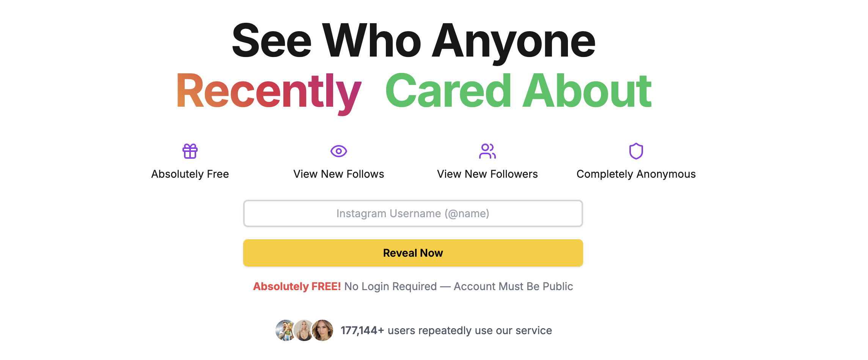Click the View New Followers label

click(487, 174)
